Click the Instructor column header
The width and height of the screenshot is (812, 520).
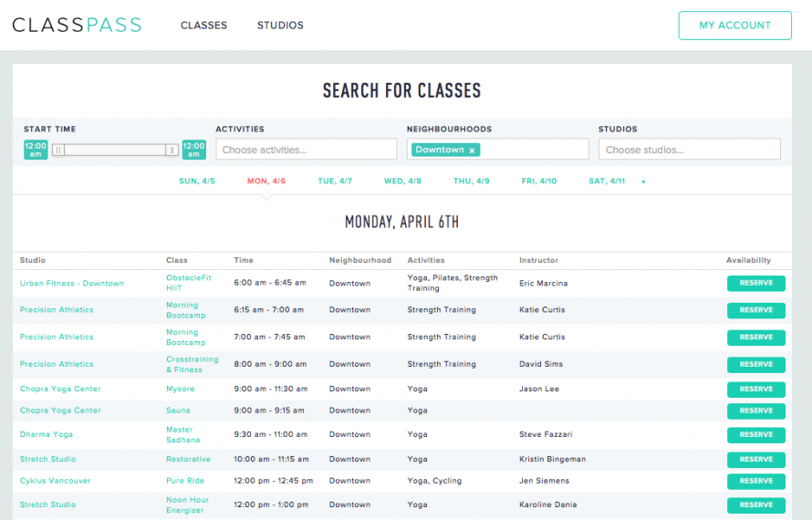click(x=538, y=260)
